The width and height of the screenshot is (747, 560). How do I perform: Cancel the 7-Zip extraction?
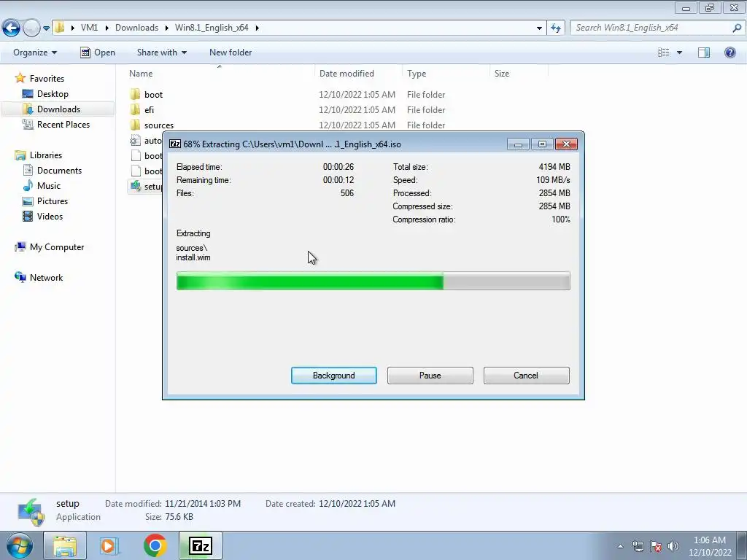pyautogui.click(x=527, y=376)
